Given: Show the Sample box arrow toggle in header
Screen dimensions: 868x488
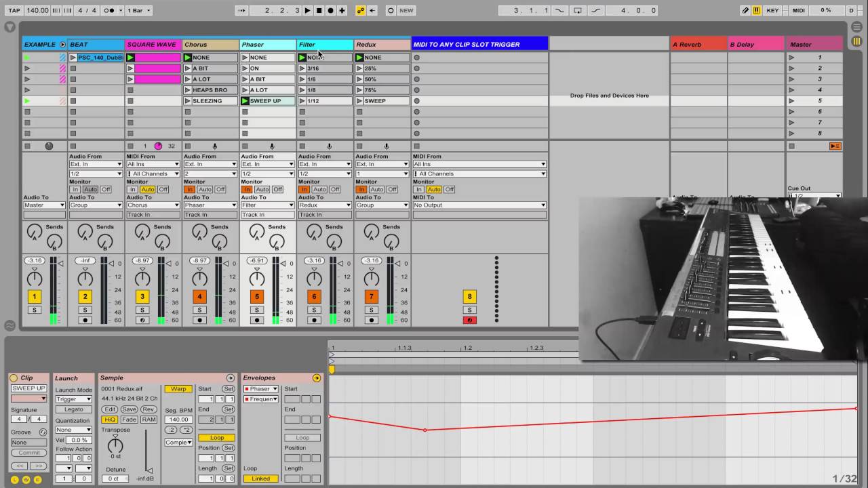Looking at the screenshot, I should tap(231, 378).
